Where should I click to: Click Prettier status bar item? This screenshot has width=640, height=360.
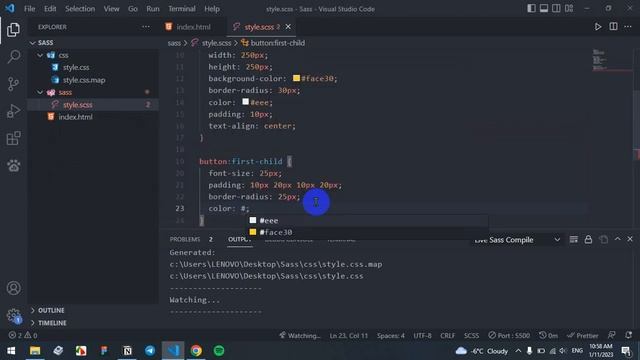(582, 336)
